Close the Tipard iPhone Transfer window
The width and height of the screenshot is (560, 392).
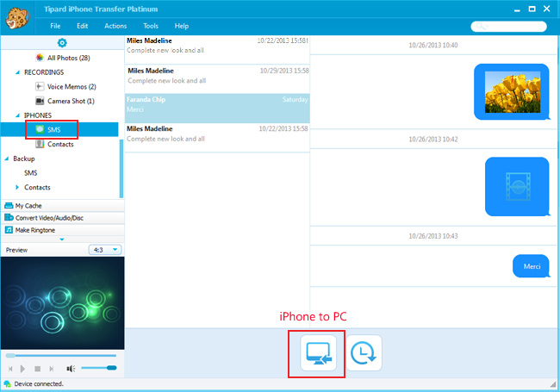547,9
